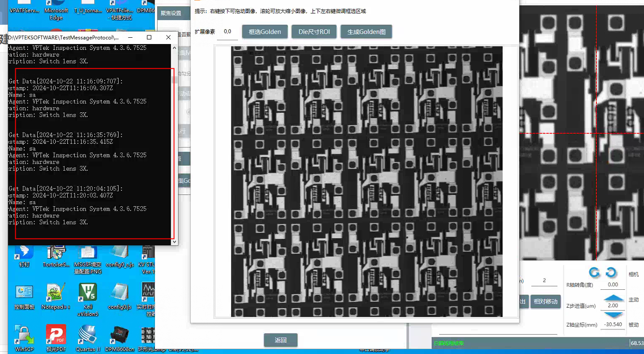Open the MSG环境变量配置.PNG desktop file
The image size is (644, 354).
coord(88,259)
